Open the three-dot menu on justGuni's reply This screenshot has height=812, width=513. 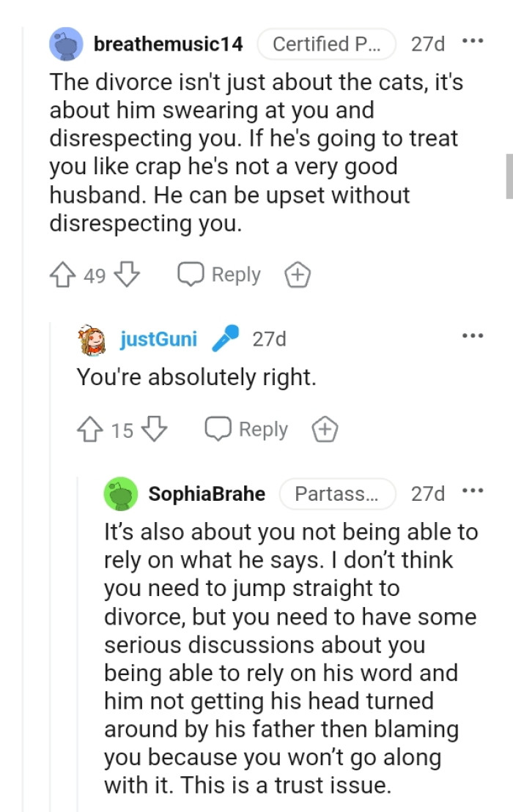point(473,335)
